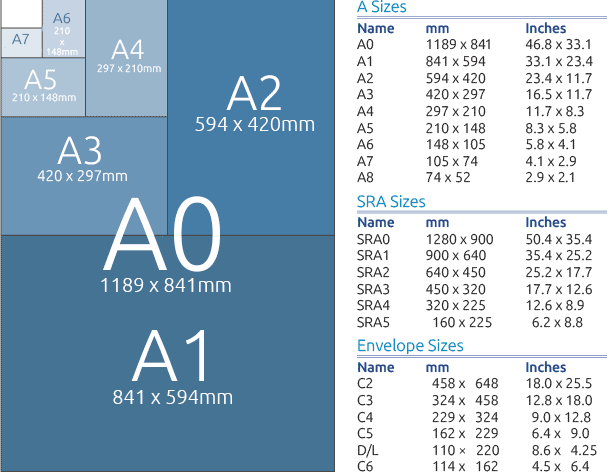This screenshot has width=609, height=472.
Task: Click the A3 420 x 297mm area
Action: (x=84, y=176)
